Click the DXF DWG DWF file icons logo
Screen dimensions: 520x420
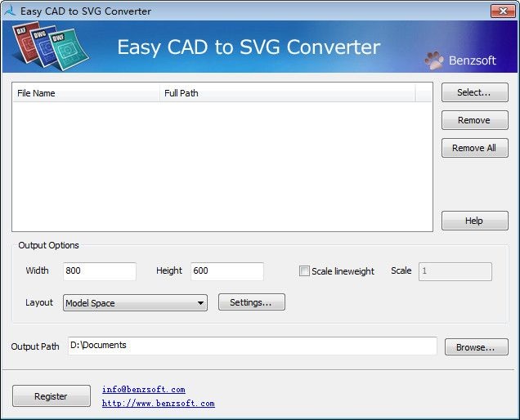[x=51, y=46]
